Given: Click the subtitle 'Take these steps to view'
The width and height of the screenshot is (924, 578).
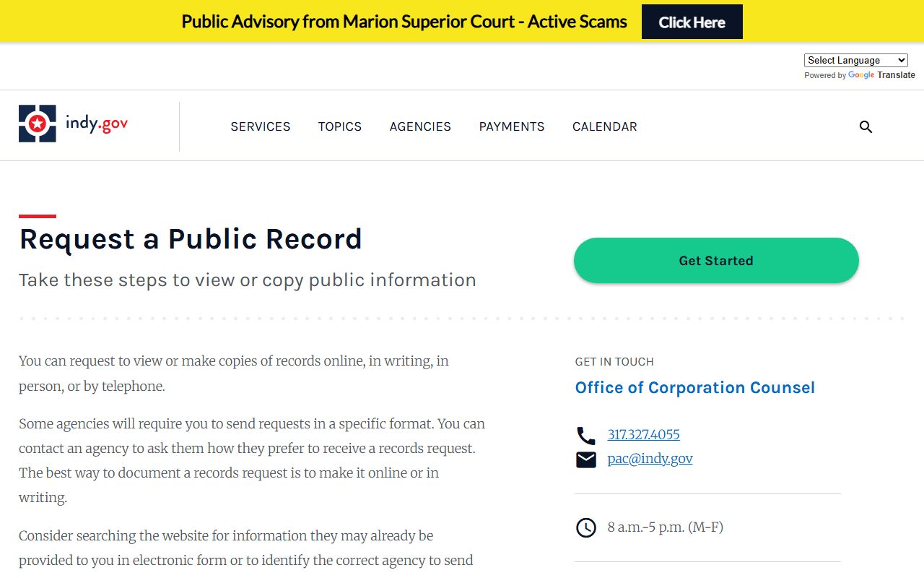Looking at the screenshot, I should (248, 280).
